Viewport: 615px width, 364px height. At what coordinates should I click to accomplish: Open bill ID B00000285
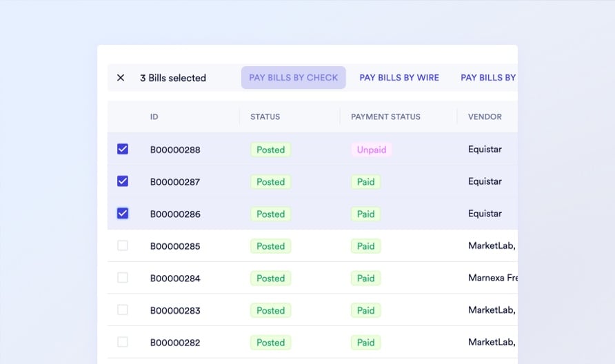[x=175, y=246]
